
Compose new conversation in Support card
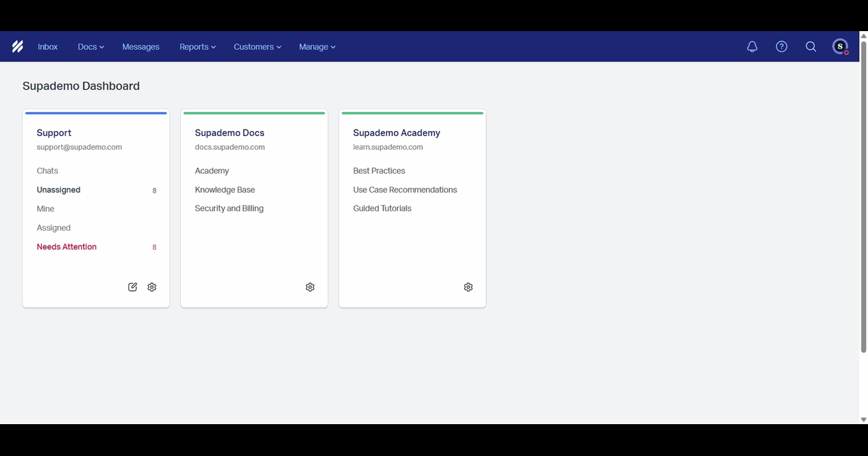click(132, 287)
